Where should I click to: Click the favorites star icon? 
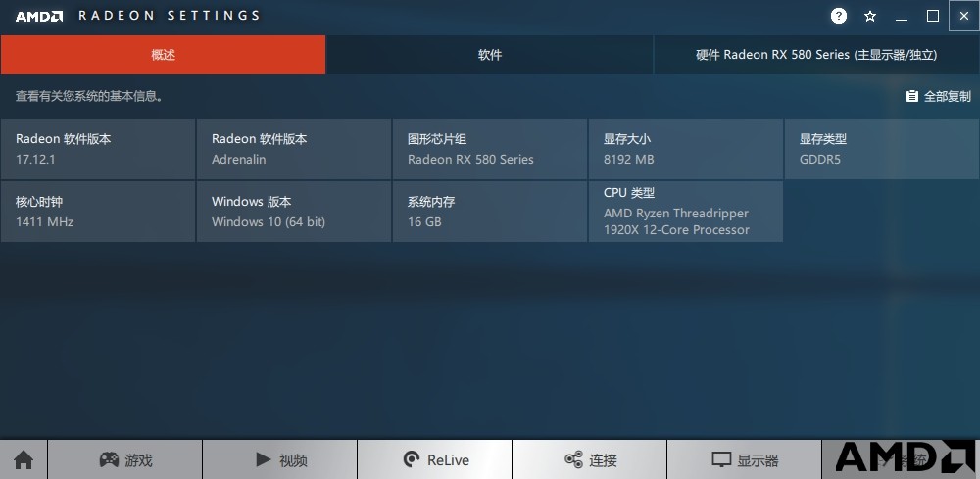coord(870,17)
